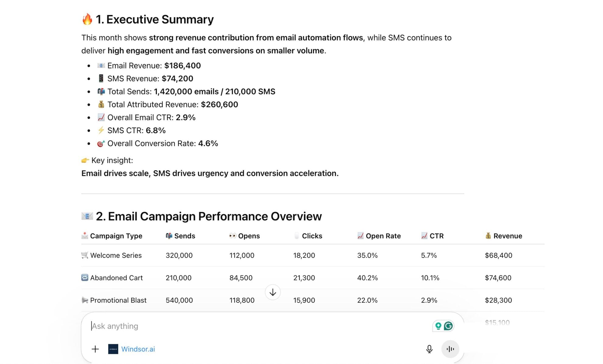Open the Windsor.ai link
The height and width of the screenshot is (364, 603).
[x=139, y=349]
